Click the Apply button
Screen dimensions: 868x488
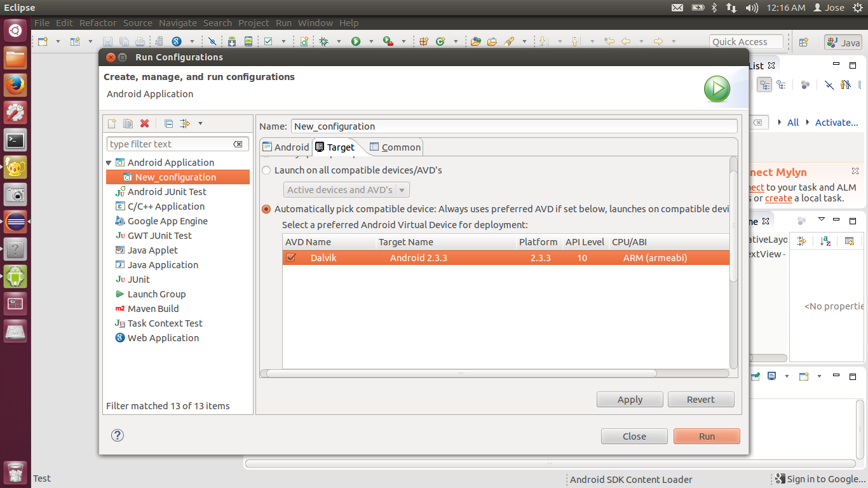630,400
